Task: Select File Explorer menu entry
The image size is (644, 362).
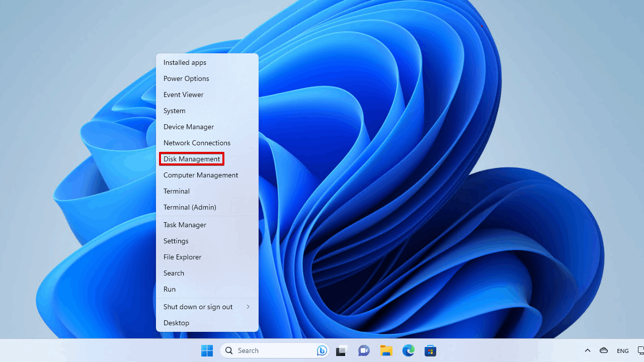Action: point(207,257)
